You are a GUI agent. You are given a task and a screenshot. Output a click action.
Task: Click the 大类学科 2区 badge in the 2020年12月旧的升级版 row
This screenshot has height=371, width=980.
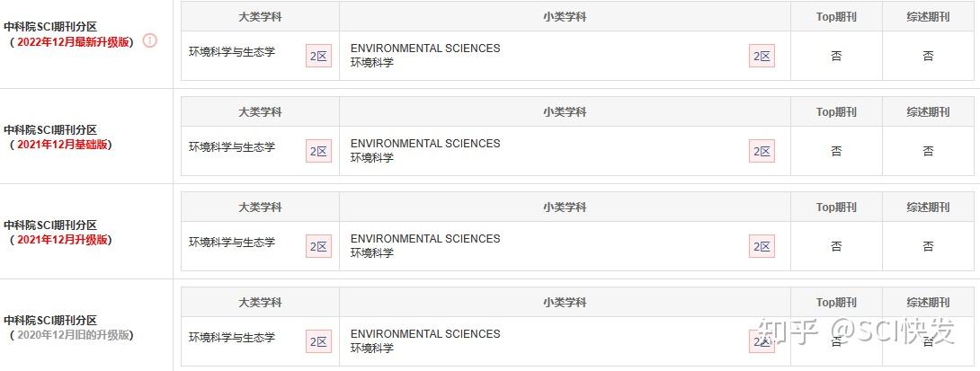(318, 341)
